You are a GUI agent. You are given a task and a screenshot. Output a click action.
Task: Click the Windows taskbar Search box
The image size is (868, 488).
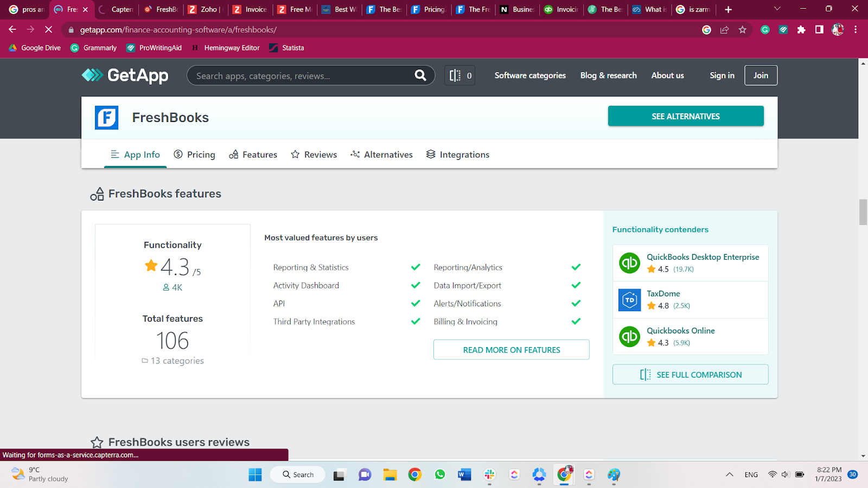click(x=298, y=474)
